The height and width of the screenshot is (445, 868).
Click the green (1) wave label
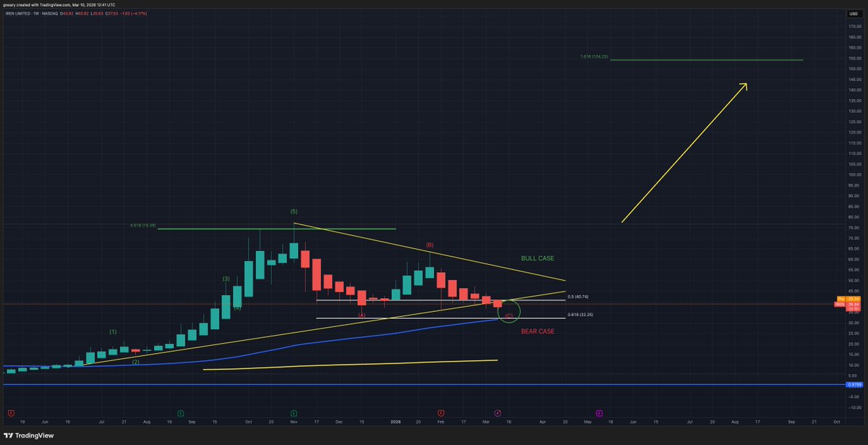[114, 331]
